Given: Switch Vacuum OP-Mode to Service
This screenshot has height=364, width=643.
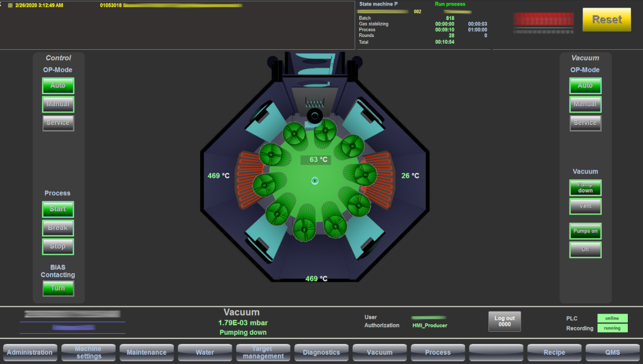Looking at the screenshot, I should pyautogui.click(x=585, y=123).
